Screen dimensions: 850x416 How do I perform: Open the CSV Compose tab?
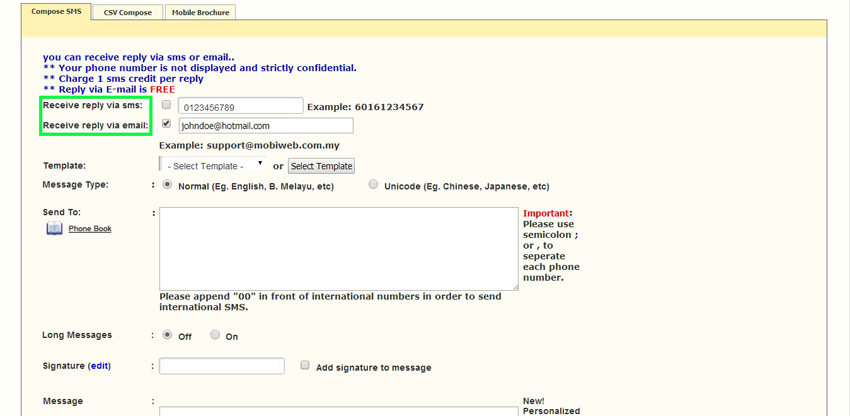pyautogui.click(x=127, y=12)
